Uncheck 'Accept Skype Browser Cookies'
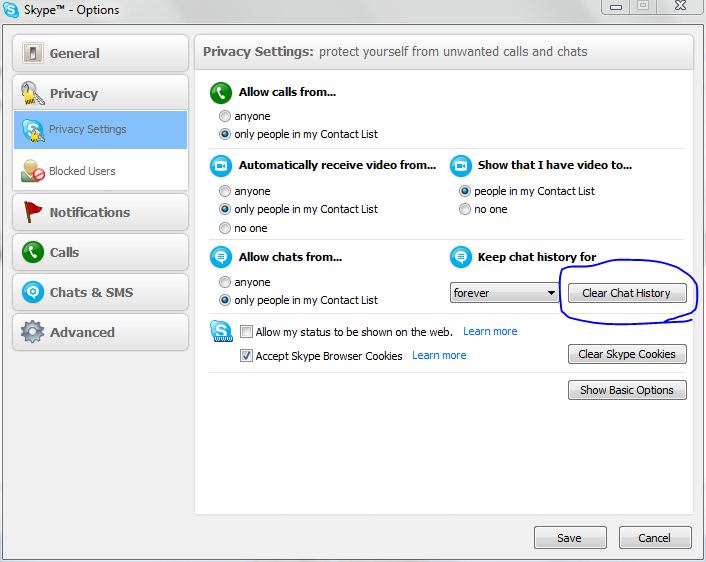 pos(246,356)
